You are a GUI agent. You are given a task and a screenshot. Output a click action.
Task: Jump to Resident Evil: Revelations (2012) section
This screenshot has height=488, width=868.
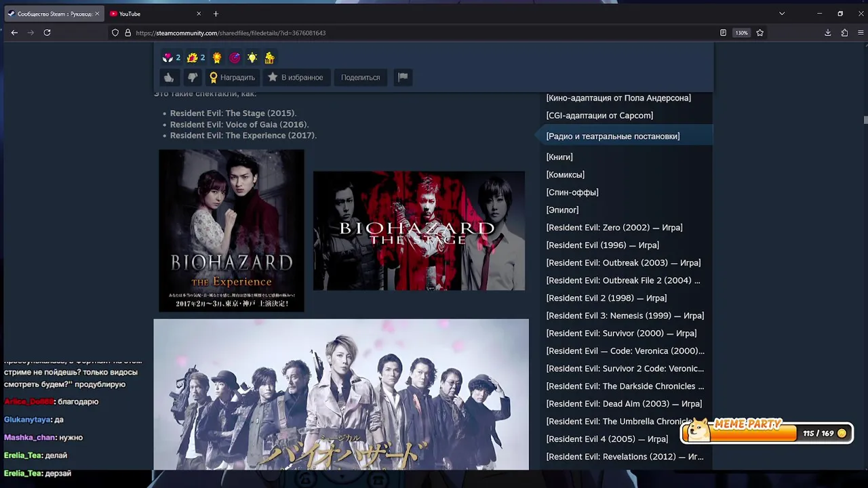click(625, 456)
